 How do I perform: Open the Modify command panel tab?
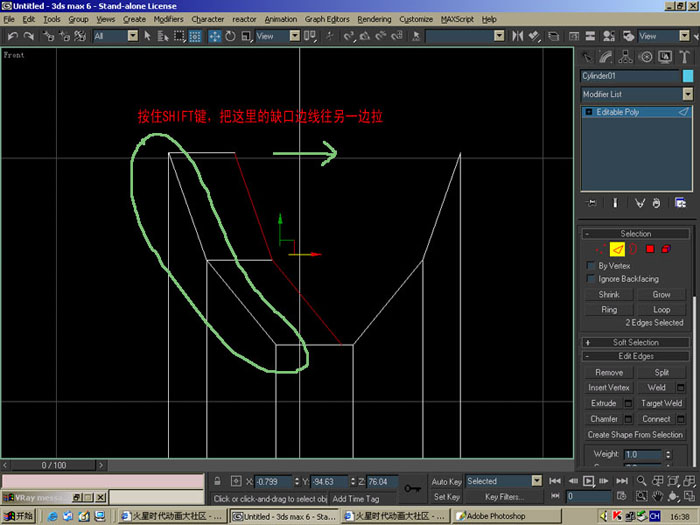click(606, 57)
